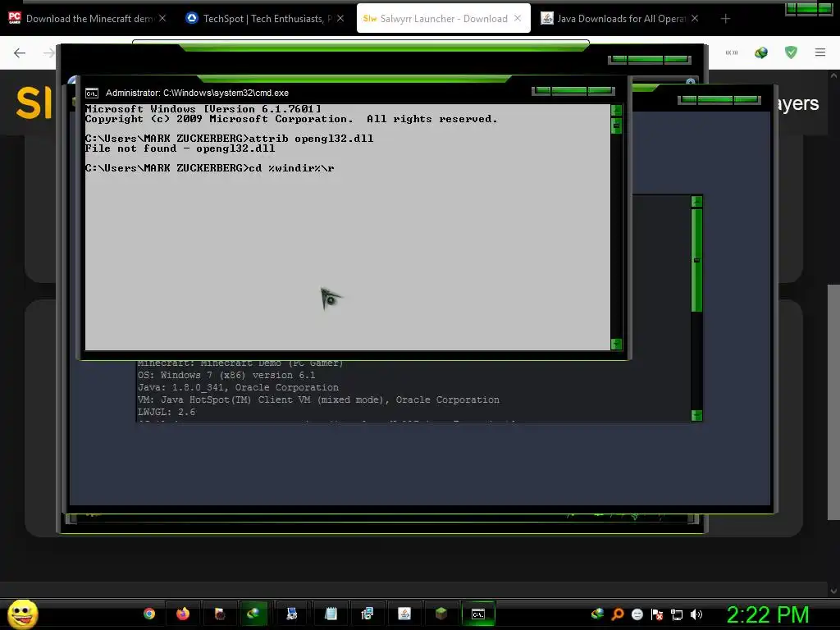This screenshot has width=840, height=630.
Task: Open the Minecraft grass block taskbar button
Action: [441, 614]
